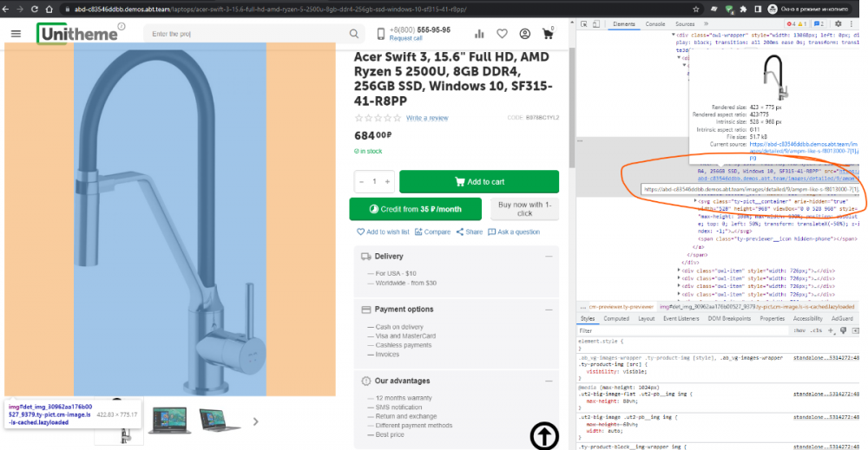The width and height of the screenshot is (868, 450).
Task: Switch to the Console tab
Action: pyautogui.click(x=655, y=24)
